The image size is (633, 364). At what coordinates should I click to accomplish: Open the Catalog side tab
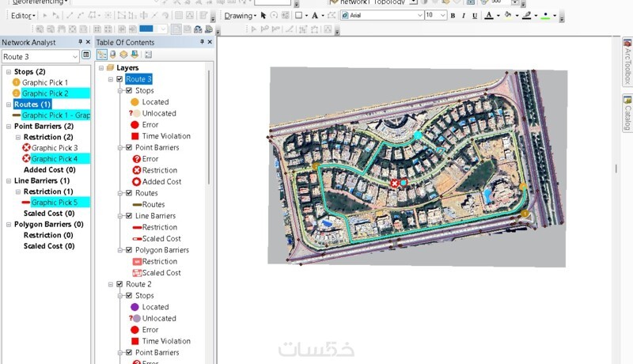[x=627, y=112]
